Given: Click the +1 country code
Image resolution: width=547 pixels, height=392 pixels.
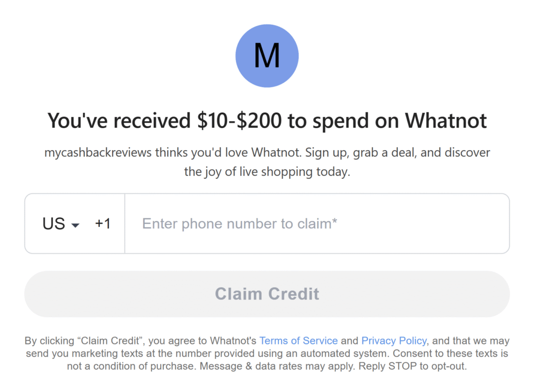Looking at the screenshot, I should 103,224.
